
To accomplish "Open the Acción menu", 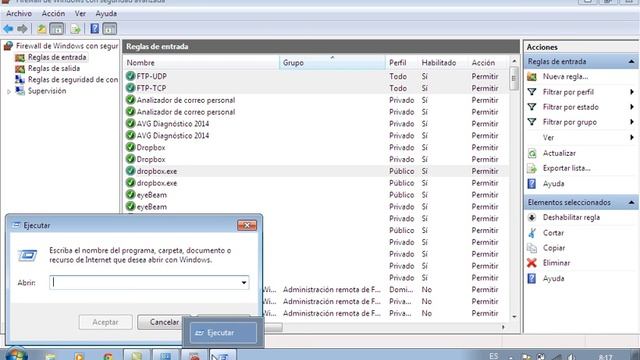I will click(x=53, y=13).
